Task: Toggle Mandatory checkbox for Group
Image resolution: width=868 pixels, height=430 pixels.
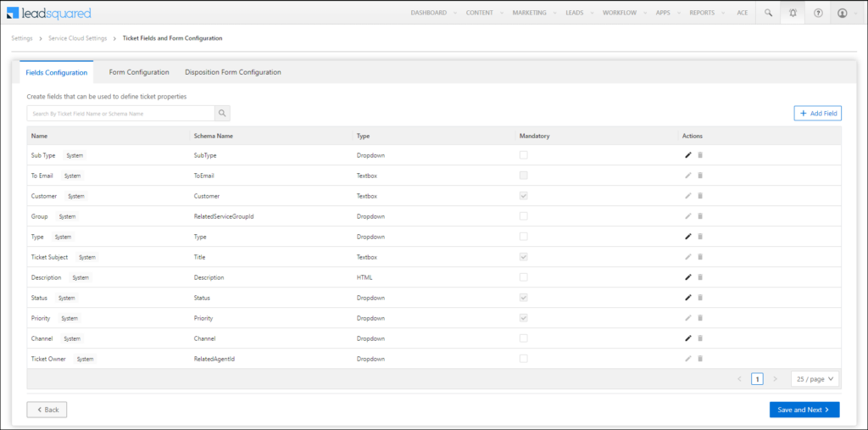Action: [x=523, y=216]
